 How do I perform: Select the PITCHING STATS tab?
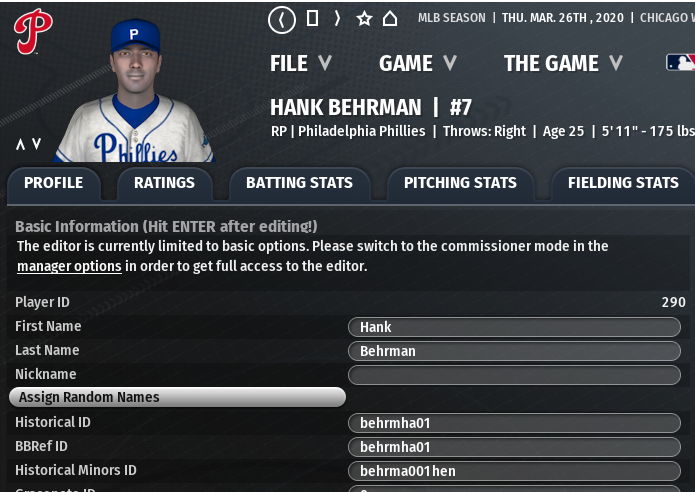pyautogui.click(x=460, y=183)
